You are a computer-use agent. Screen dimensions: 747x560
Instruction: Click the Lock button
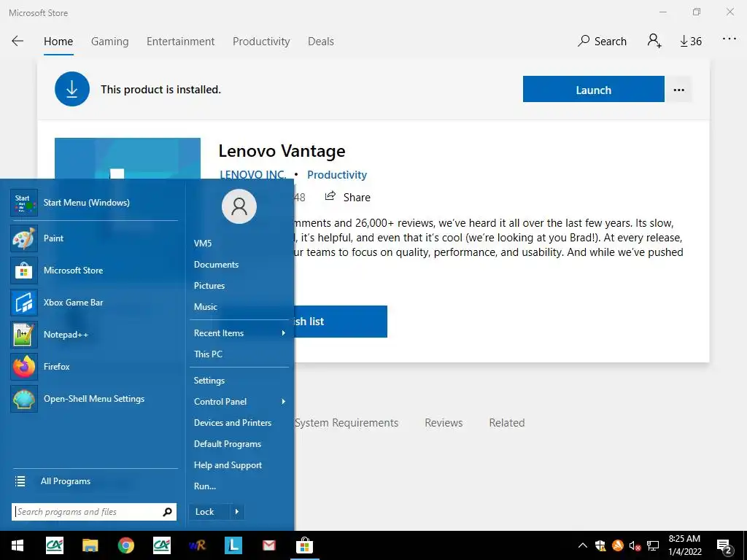[209, 511]
